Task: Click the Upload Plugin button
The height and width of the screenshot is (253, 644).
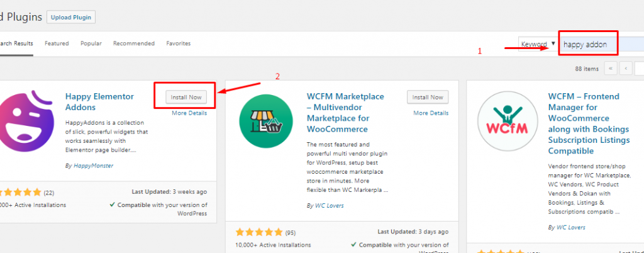Action: pyautogui.click(x=71, y=17)
